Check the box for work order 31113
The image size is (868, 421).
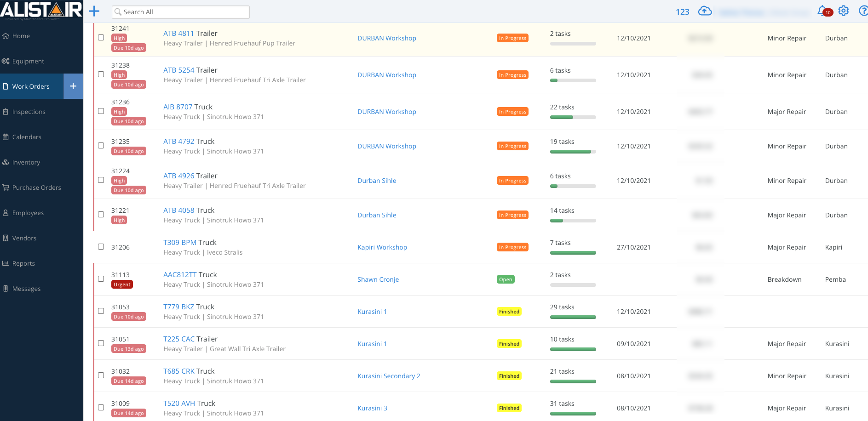click(x=101, y=279)
